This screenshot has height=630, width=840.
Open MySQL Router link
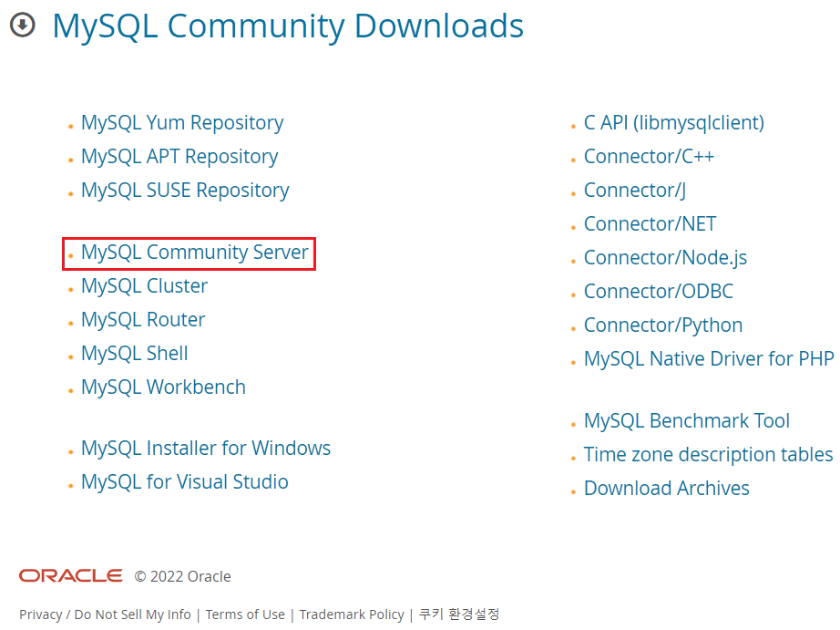(x=143, y=319)
